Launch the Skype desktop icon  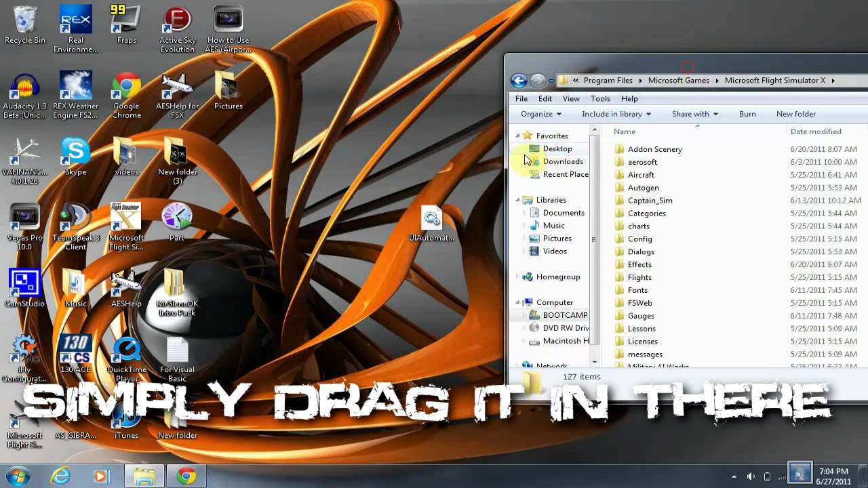point(75,157)
